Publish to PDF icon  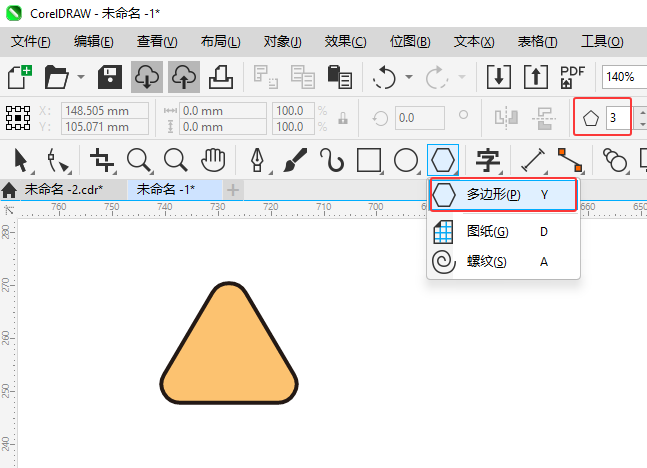(573, 77)
